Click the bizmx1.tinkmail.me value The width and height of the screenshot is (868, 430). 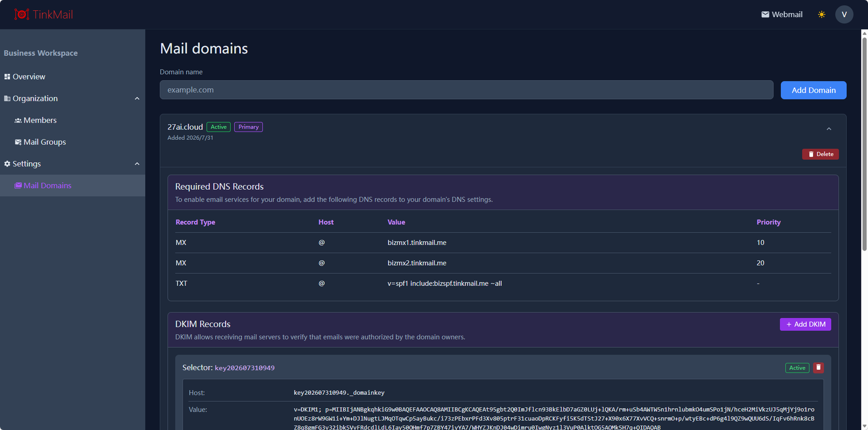click(x=417, y=243)
